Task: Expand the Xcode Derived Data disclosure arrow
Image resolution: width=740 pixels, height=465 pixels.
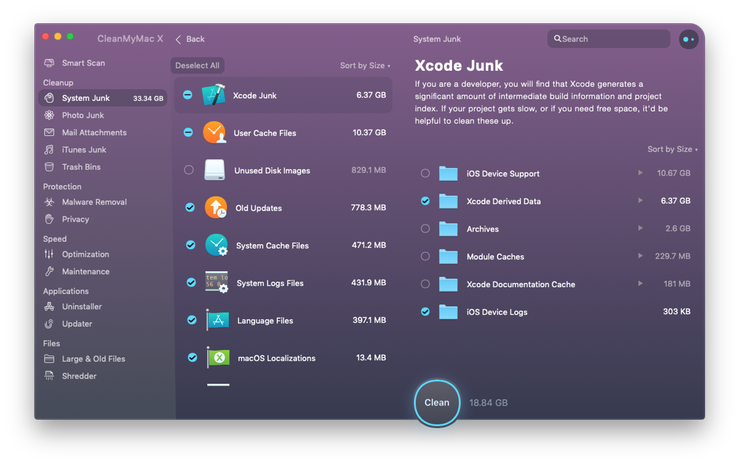Action: tap(640, 200)
